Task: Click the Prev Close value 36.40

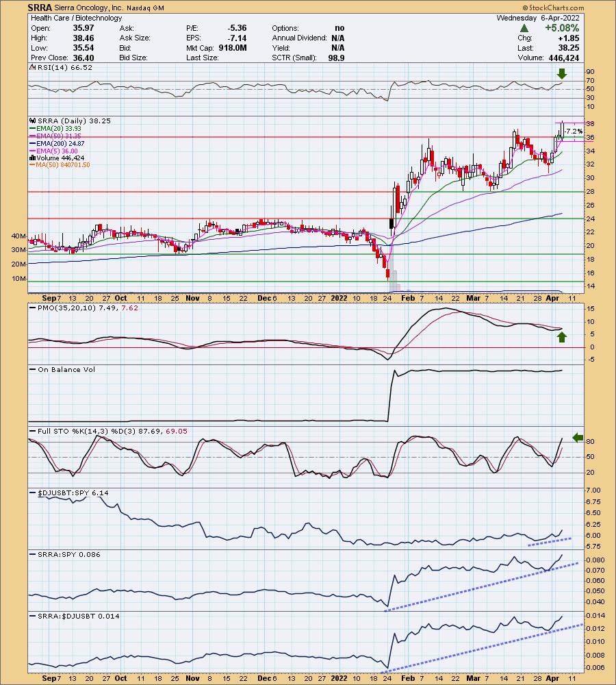Action: coord(84,58)
